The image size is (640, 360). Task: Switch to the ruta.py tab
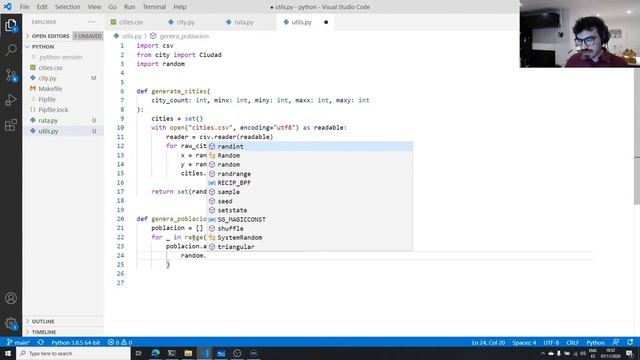point(244,22)
